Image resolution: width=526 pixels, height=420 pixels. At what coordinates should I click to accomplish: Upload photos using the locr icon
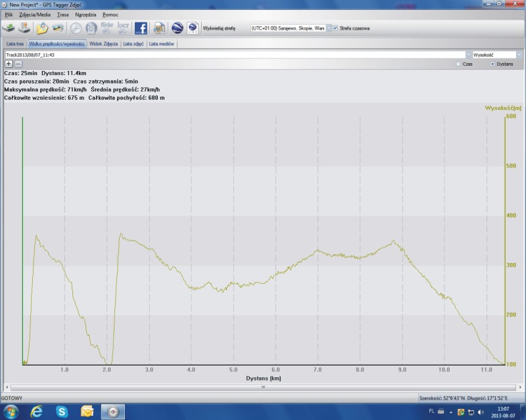(123, 28)
